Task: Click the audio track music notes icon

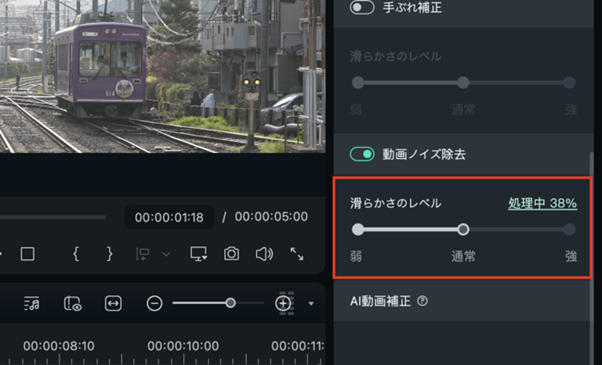Action: point(31,304)
